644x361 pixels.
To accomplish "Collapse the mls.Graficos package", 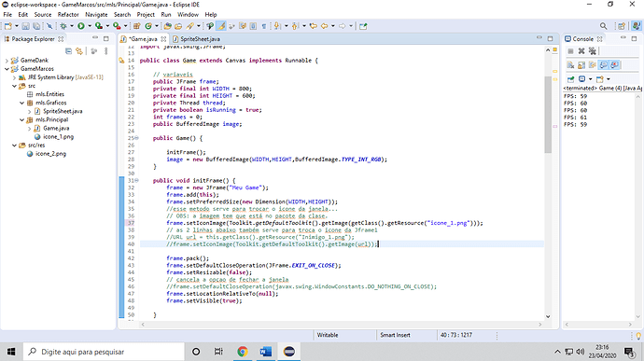I will pyautogui.click(x=21, y=104).
